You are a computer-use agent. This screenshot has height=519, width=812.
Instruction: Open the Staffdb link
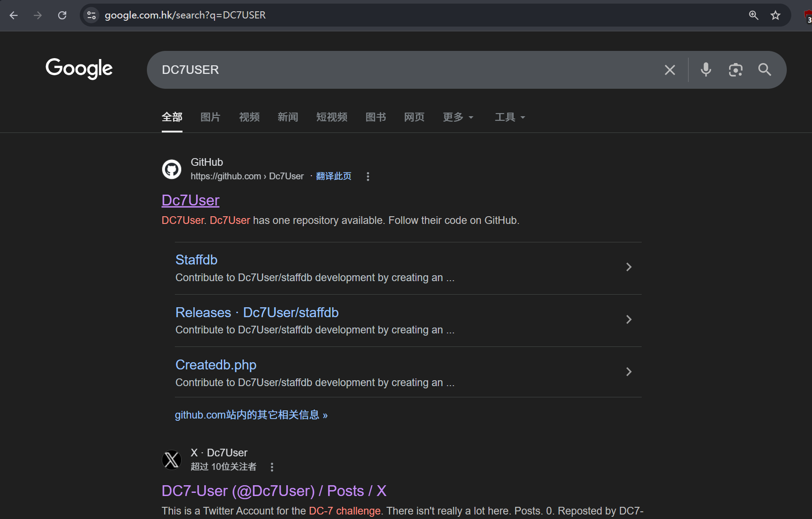coord(196,260)
